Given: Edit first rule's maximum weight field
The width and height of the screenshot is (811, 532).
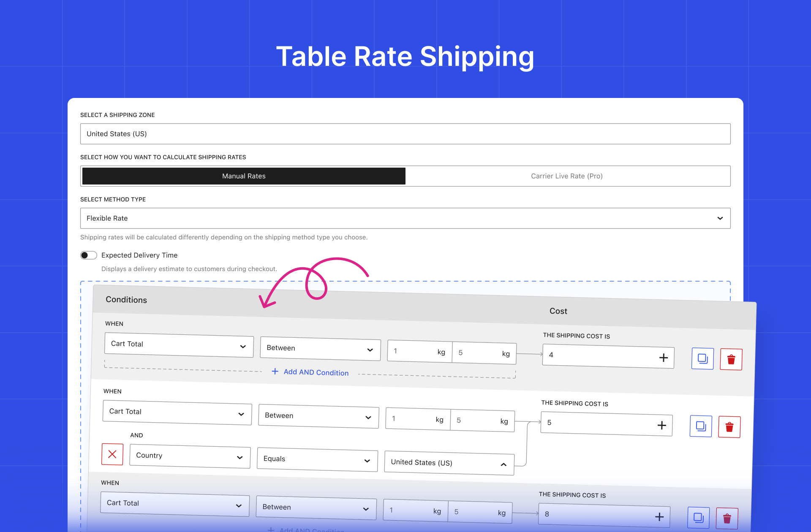Looking at the screenshot, I should pyautogui.click(x=484, y=353).
